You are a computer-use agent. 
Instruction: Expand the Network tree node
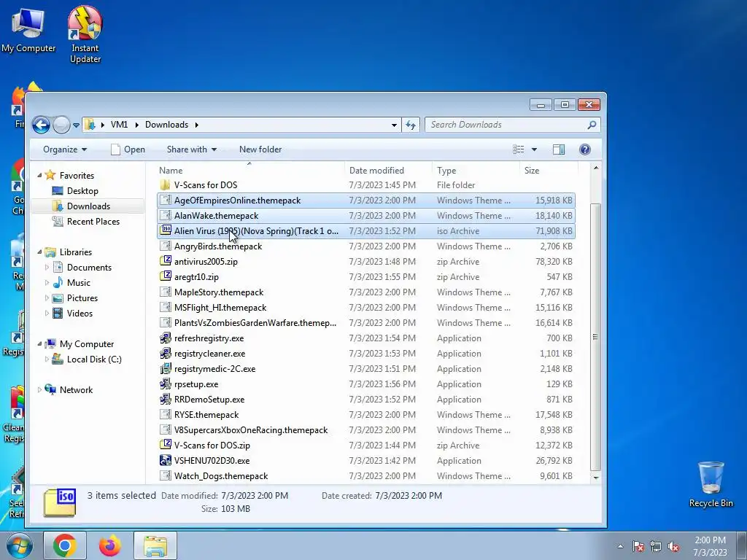tap(39, 390)
